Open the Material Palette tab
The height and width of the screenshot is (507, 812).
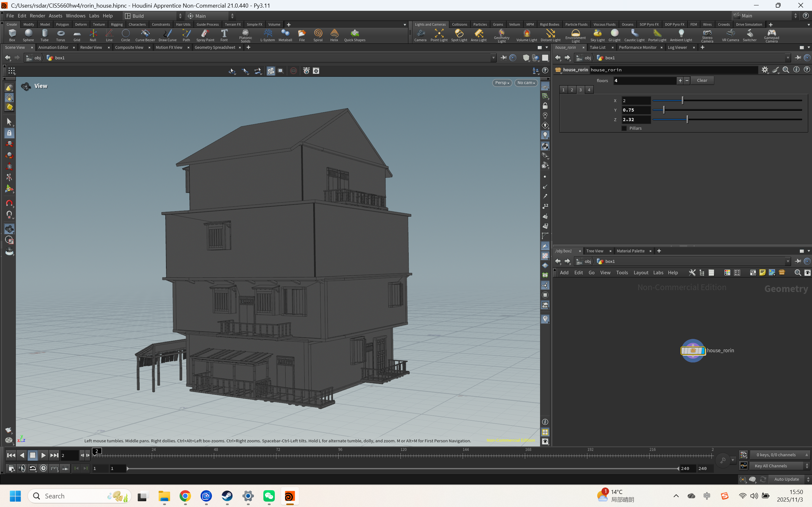pyautogui.click(x=630, y=251)
